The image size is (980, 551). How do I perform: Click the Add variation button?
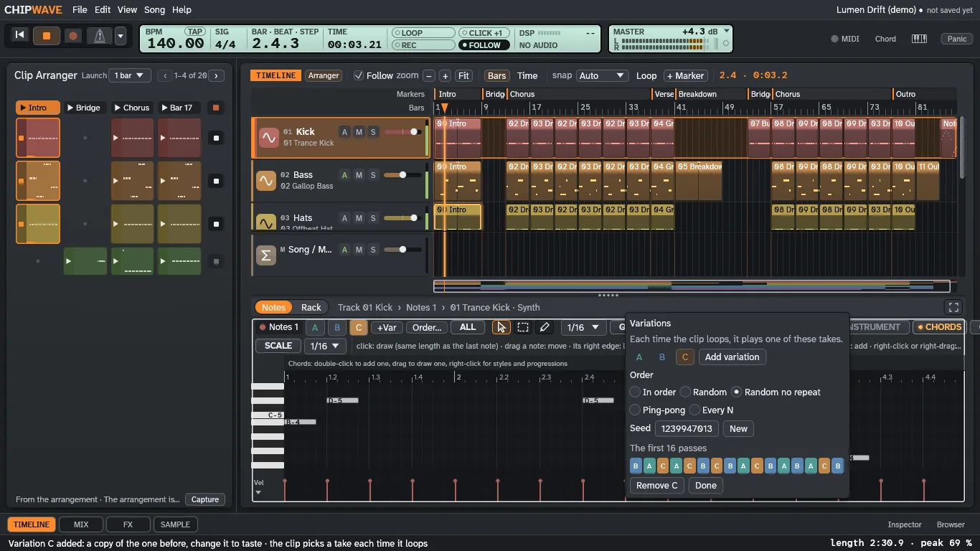tap(732, 357)
